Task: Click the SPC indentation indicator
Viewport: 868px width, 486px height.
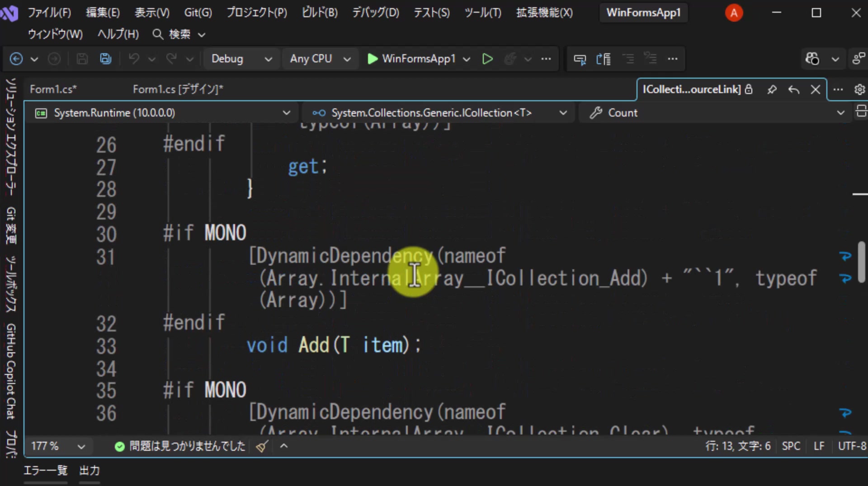Action: [x=791, y=446]
